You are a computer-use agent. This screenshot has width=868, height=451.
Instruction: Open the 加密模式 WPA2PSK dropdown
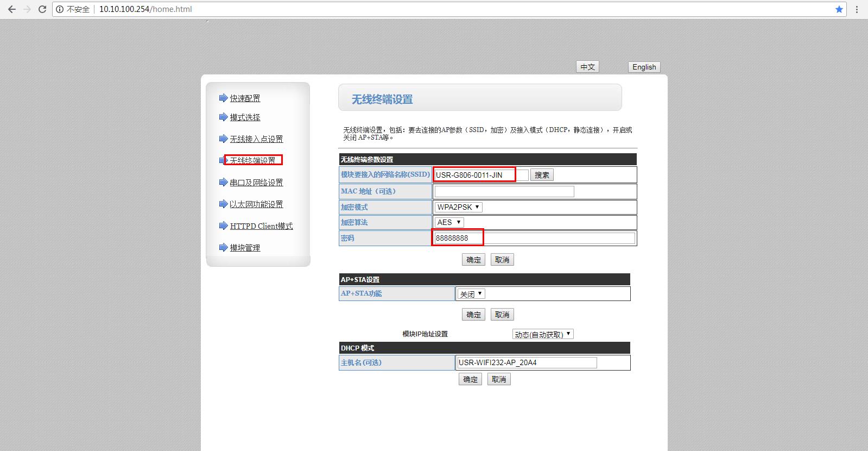[458, 207]
